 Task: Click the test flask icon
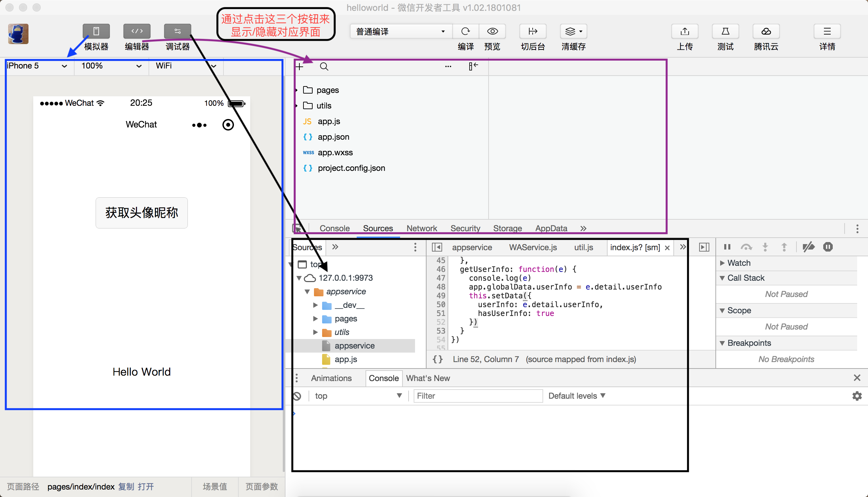coord(725,32)
